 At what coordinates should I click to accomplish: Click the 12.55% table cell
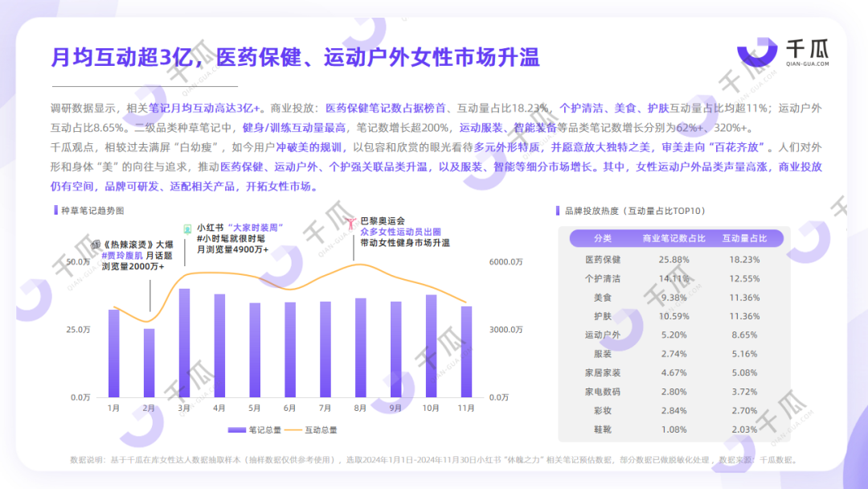[x=744, y=278]
